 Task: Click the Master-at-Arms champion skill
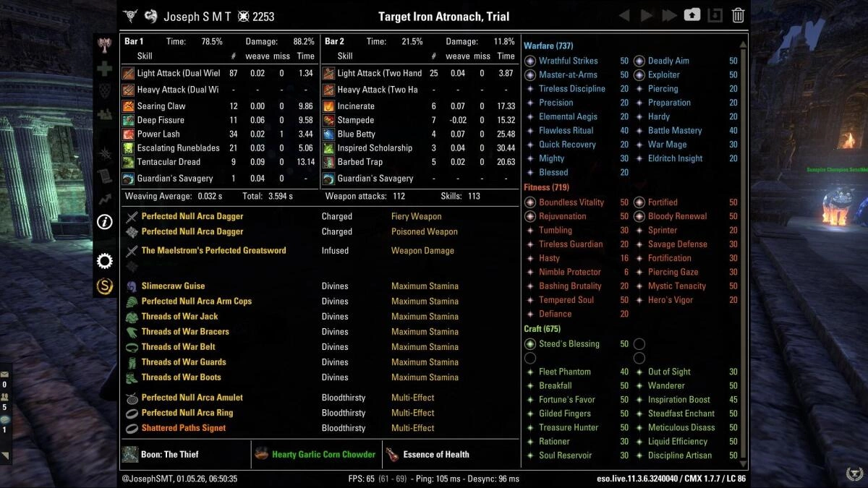[x=568, y=75]
